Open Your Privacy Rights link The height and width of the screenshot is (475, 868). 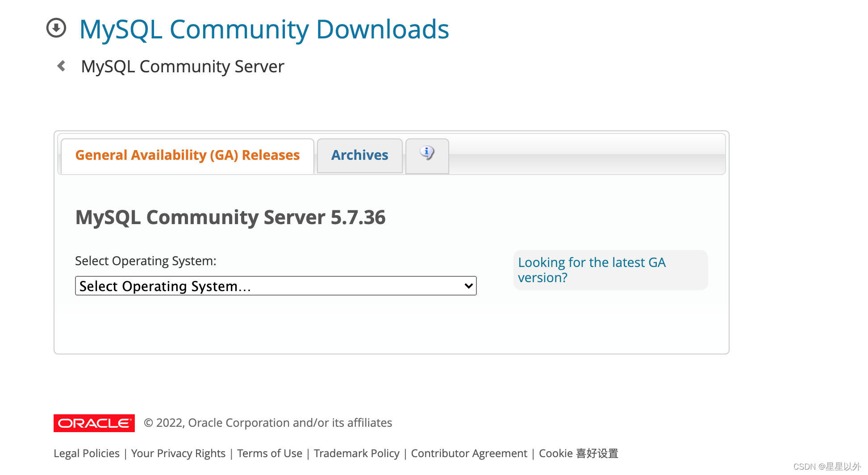click(x=178, y=453)
